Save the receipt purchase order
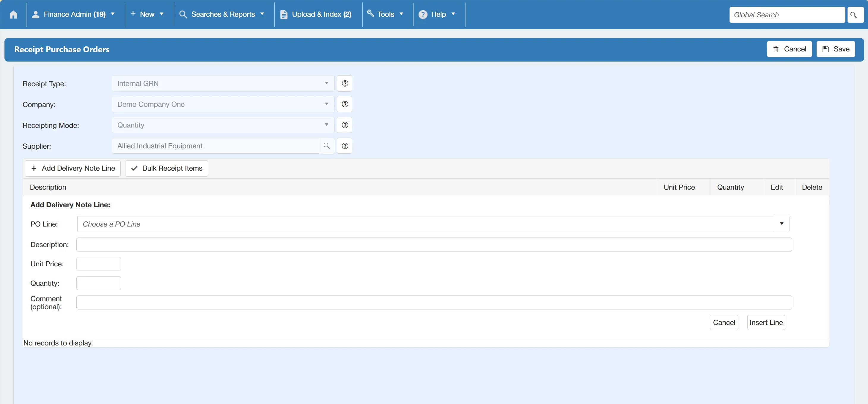The width and height of the screenshot is (868, 404). point(836,49)
